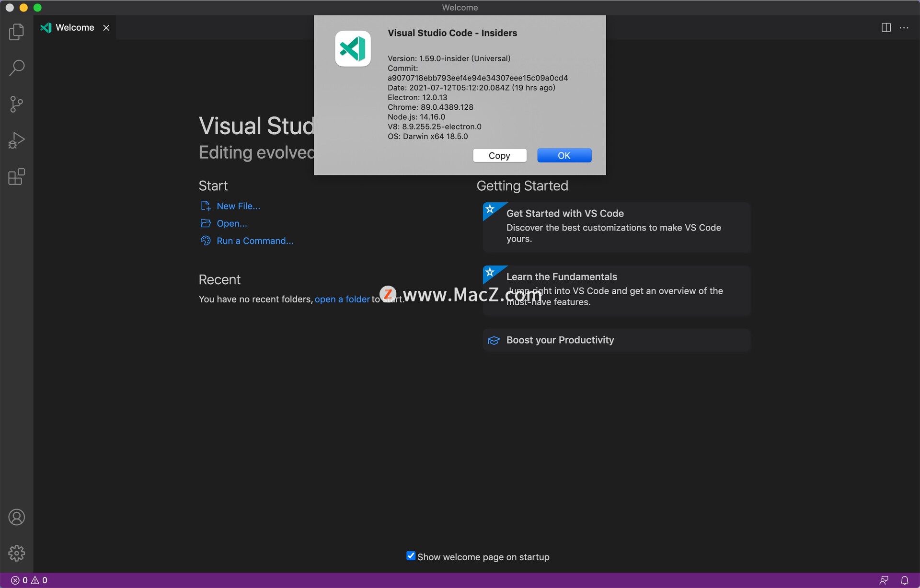920x588 pixels.
Task: Click the Chrome: 89.0.4389.128 line
Action: 430,107
